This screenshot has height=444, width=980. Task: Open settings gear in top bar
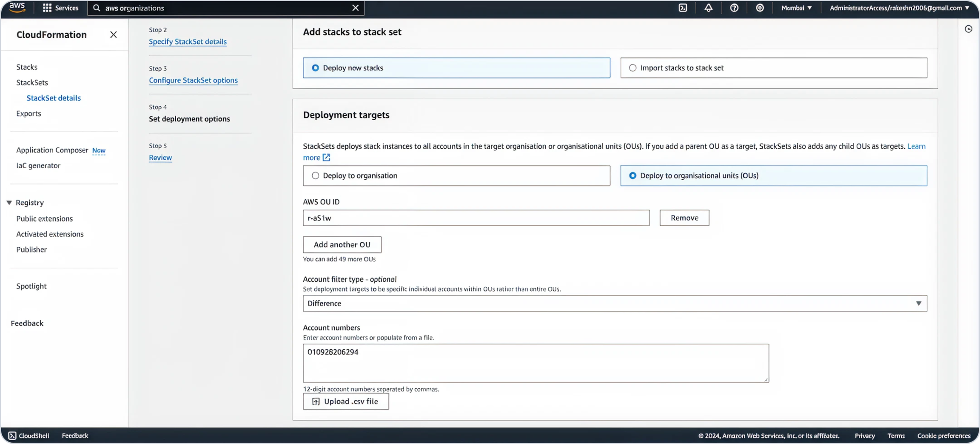click(760, 8)
